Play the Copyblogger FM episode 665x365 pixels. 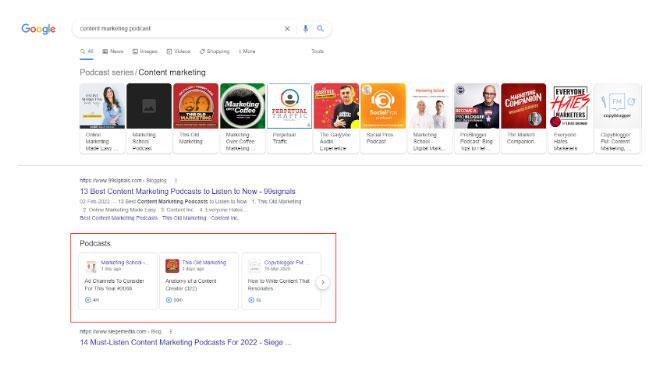coord(251,300)
